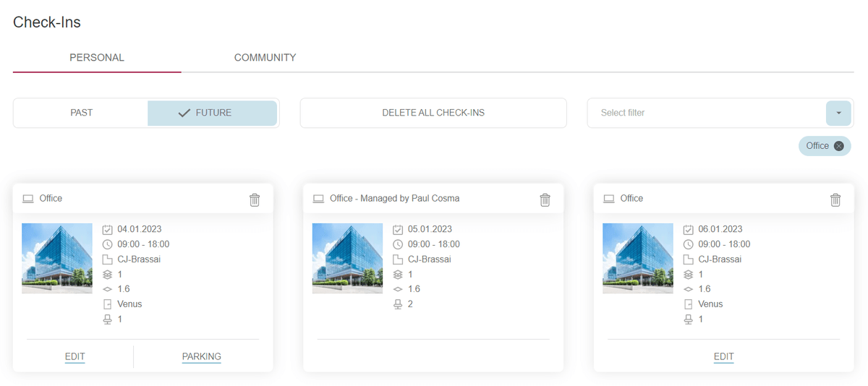The width and height of the screenshot is (868, 386).
Task: Switch to the COMMUNITY tab
Action: tap(265, 58)
